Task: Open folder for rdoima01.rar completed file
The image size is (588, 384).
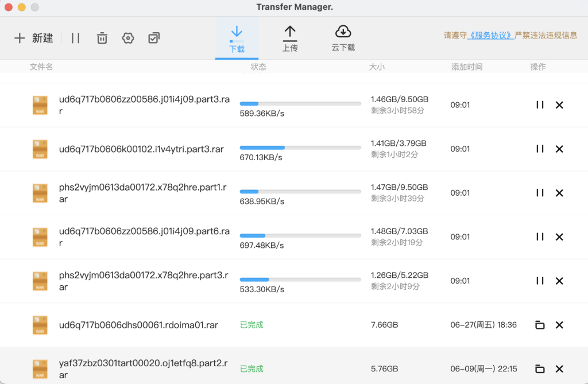Action: point(540,325)
